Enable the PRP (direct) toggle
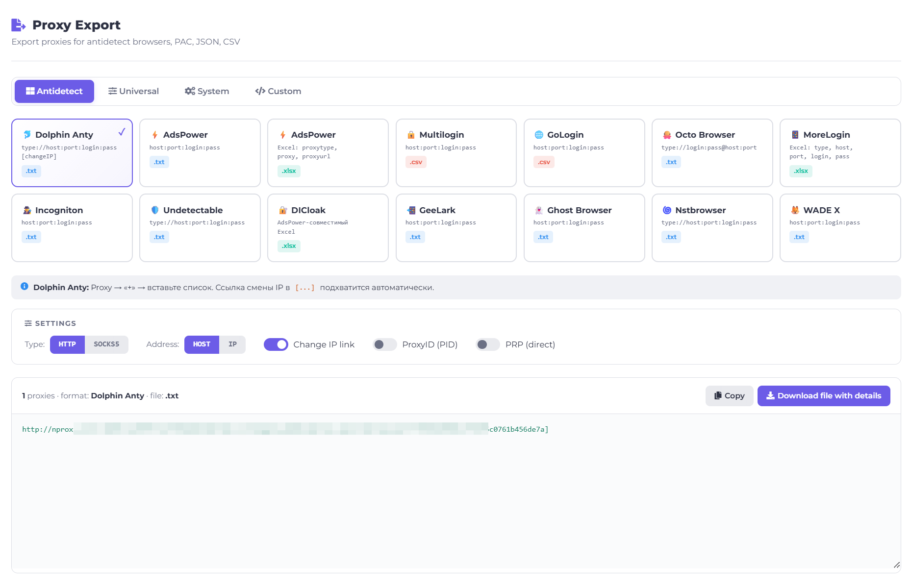 (x=488, y=344)
